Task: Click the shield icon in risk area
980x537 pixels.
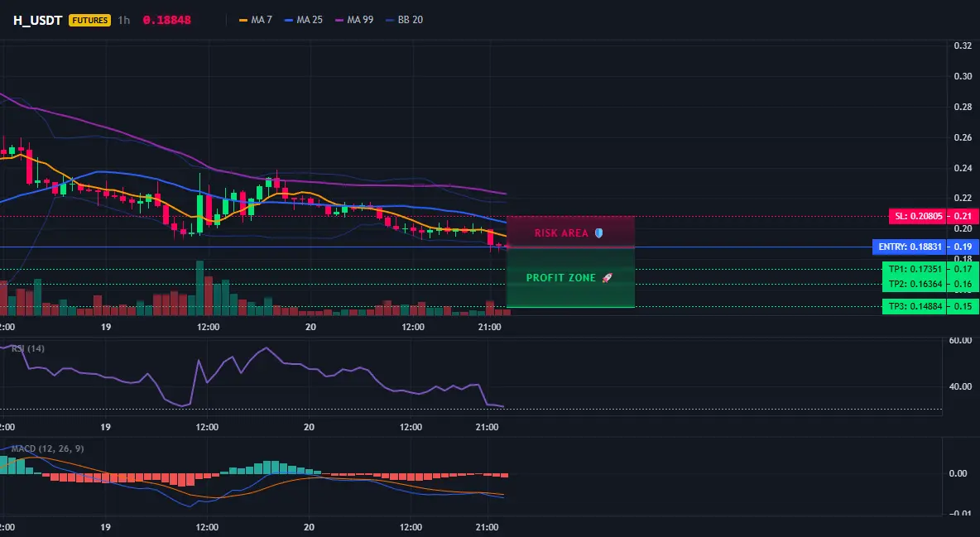Action: (x=598, y=233)
